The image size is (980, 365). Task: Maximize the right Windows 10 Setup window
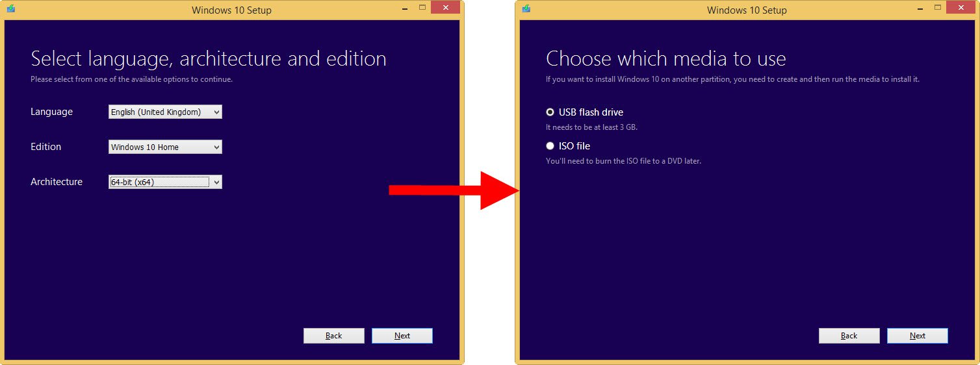pos(937,8)
